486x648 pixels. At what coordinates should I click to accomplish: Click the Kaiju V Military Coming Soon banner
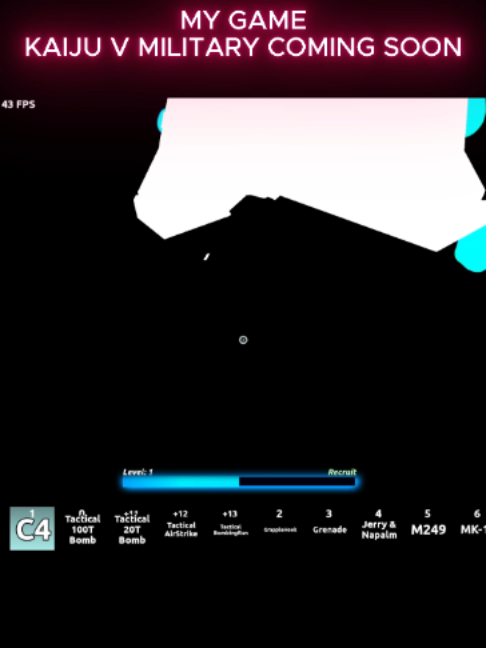point(243,47)
